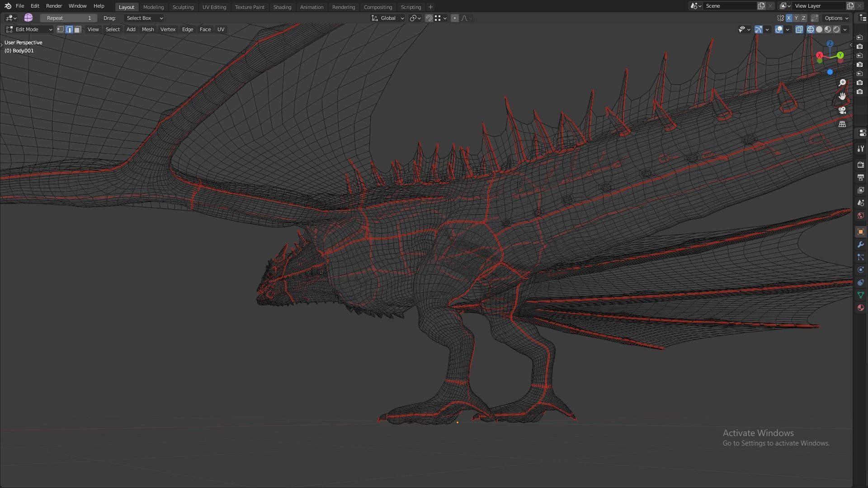This screenshot has width=868, height=488.
Task: Open the Scene properties tab
Action: pos(861,203)
